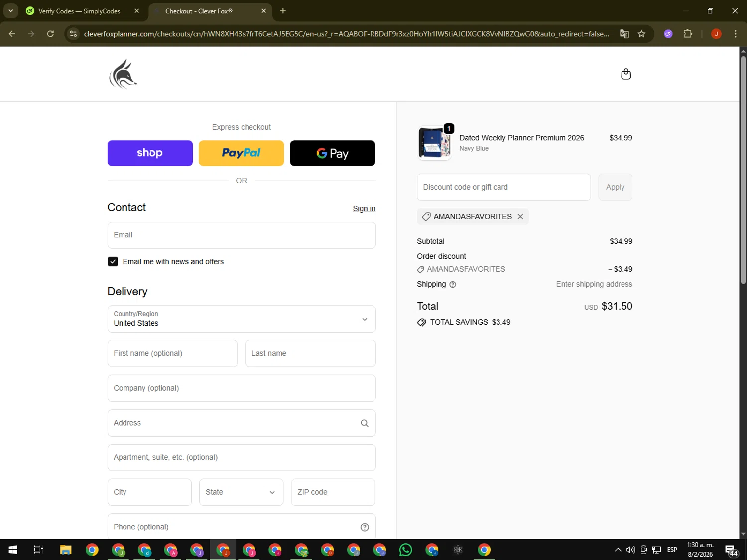Focus the Discount code or gift card field
This screenshot has width=747, height=560.
(x=503, y=187)
